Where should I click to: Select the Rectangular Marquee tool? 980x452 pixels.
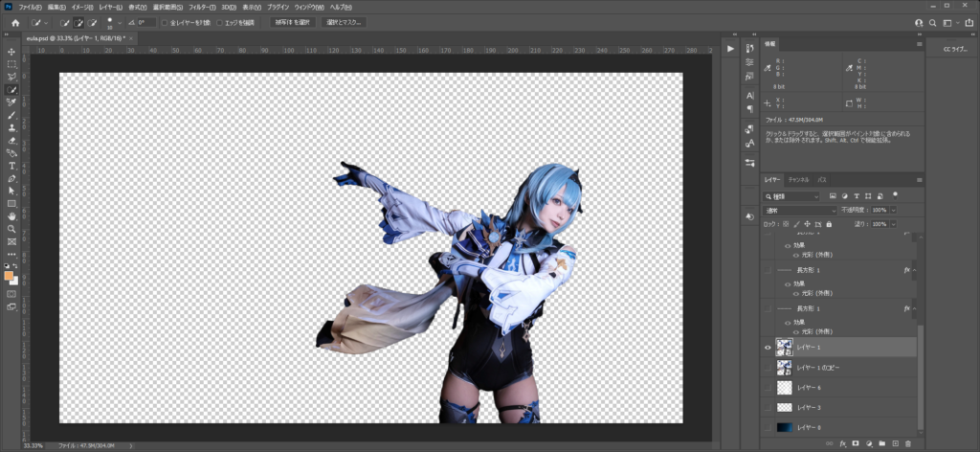point(11,64)
